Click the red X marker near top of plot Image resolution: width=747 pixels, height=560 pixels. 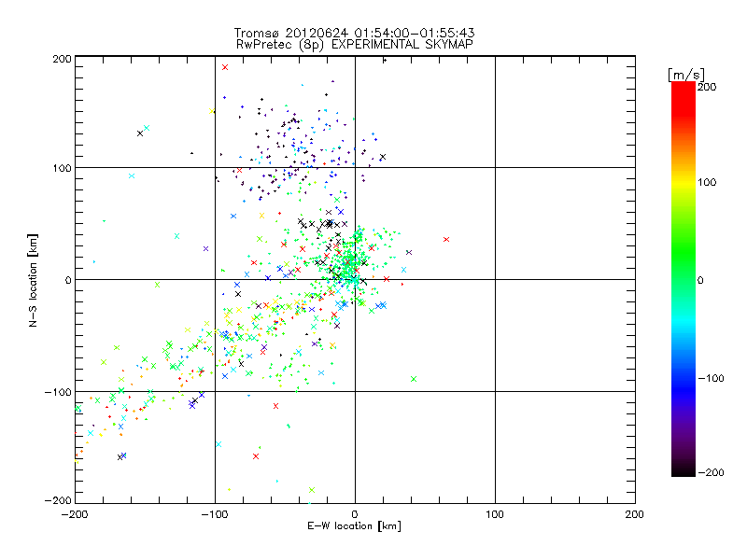225,67
